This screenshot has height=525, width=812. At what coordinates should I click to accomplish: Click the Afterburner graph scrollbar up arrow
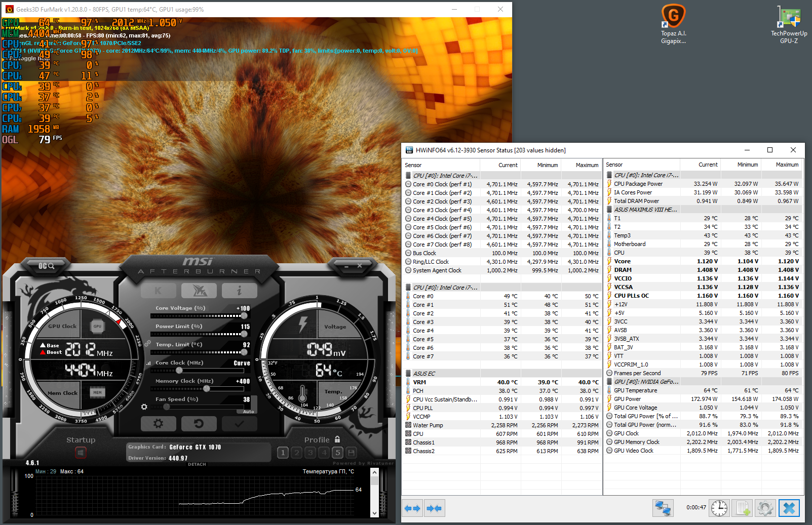[375, 472]
